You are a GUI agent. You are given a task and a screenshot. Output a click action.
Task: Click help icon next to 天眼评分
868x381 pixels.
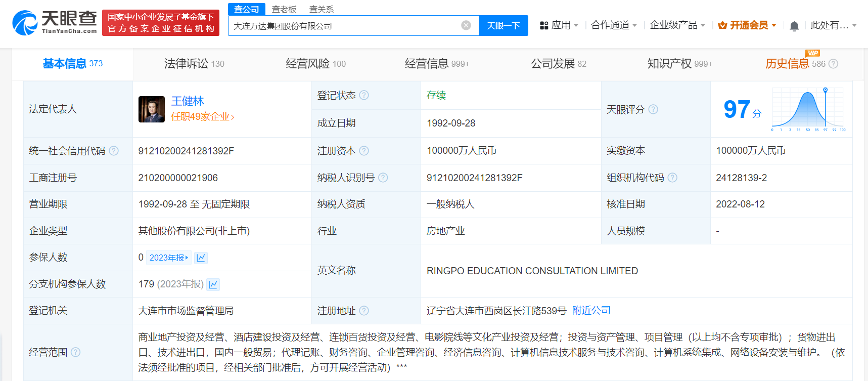pyautogui.click(x=653, y=109)
